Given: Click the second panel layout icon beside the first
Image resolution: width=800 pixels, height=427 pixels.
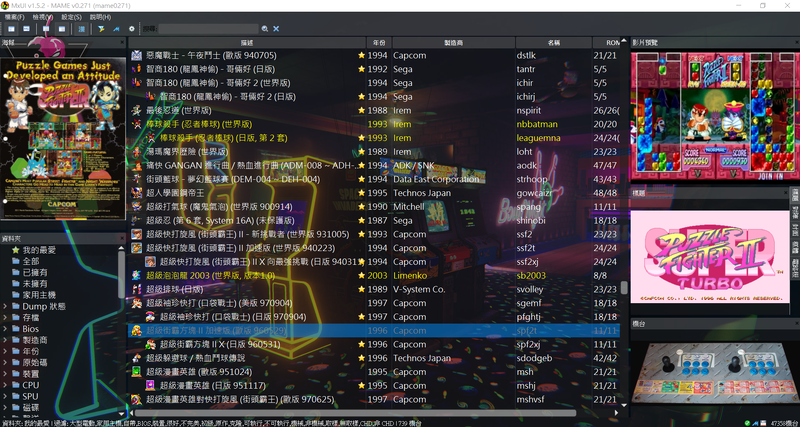Looking at the screenshot, I should coord(27,29).
